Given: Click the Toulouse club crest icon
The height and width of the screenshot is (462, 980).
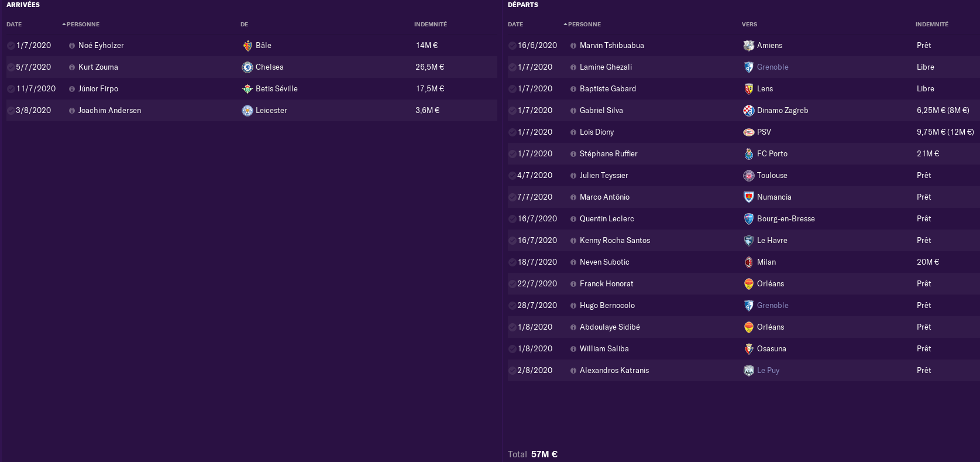Looking at the screenshot, I should [749, 176].
